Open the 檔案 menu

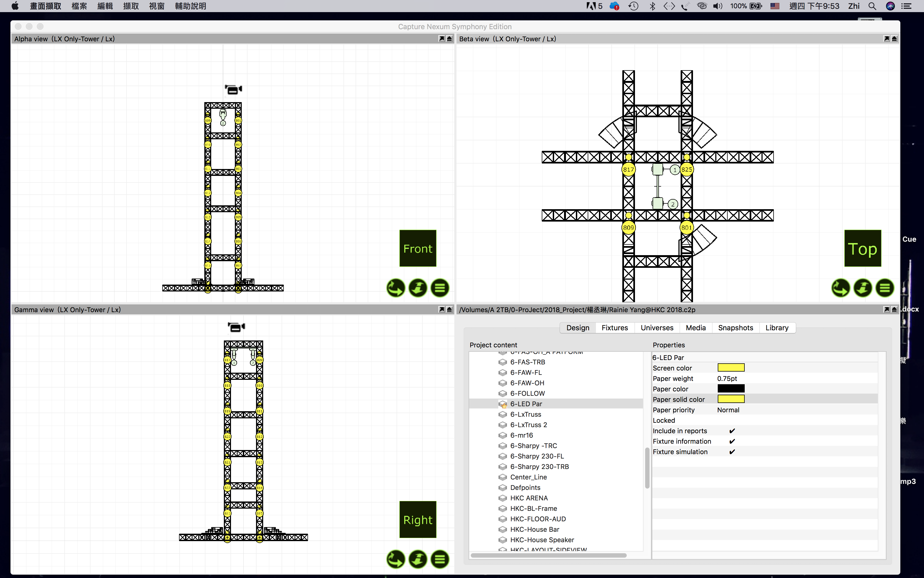pyautogui.click(x=79, y=6)
